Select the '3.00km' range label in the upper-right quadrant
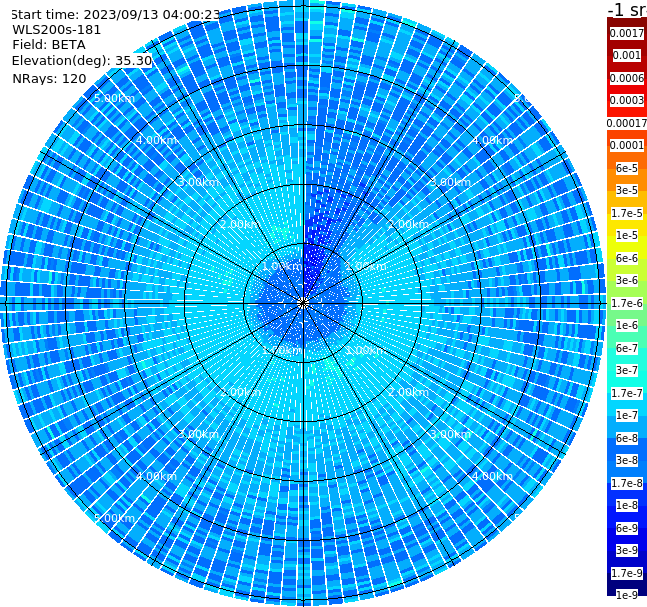647x607 pixels. [450, 182]
